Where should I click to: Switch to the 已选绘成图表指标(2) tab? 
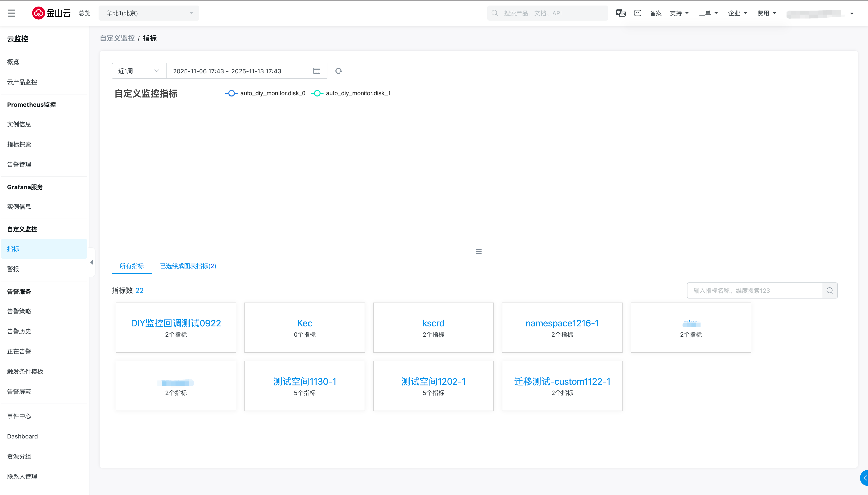click(188, 266)
